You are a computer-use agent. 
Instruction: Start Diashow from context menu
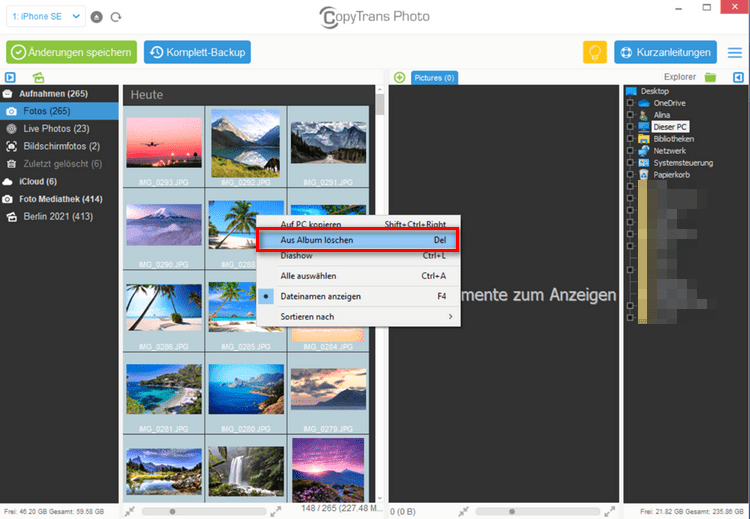click(359, 256)
